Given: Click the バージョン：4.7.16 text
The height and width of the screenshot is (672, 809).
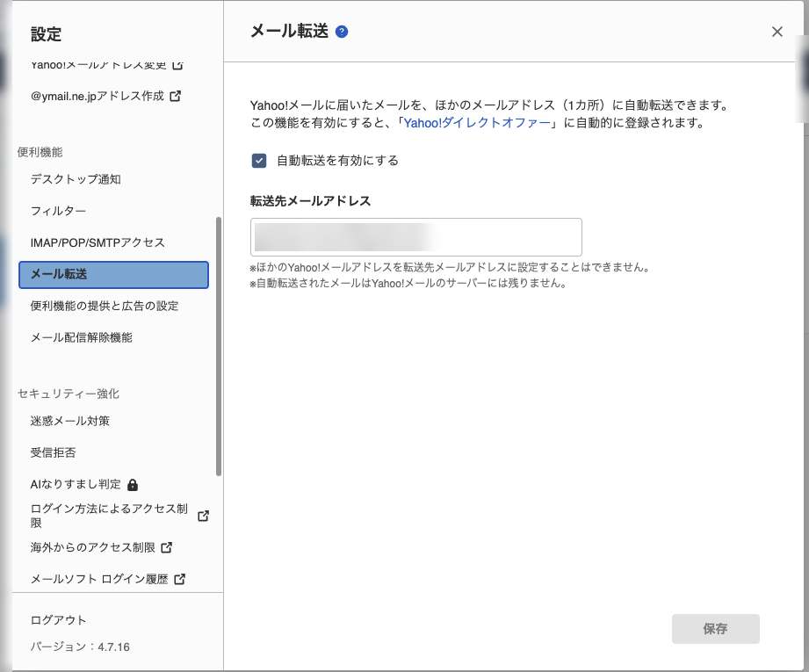Looking at the screenshot, I should click(80, 647).
